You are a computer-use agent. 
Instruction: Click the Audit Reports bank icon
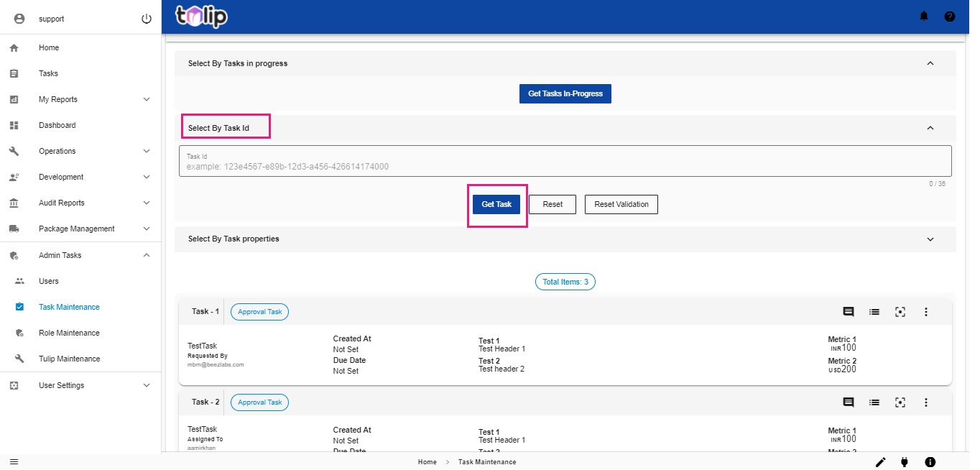[x=14, y=203]
